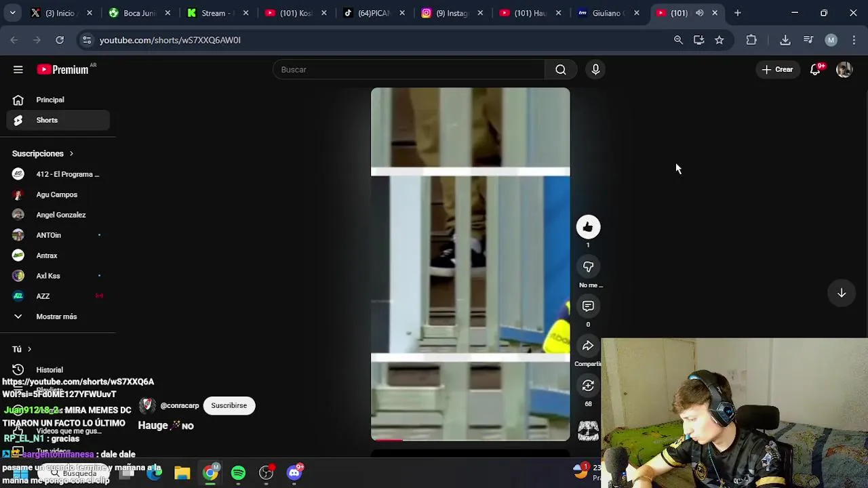Expand the Suscripciones section

click(43, 154)
